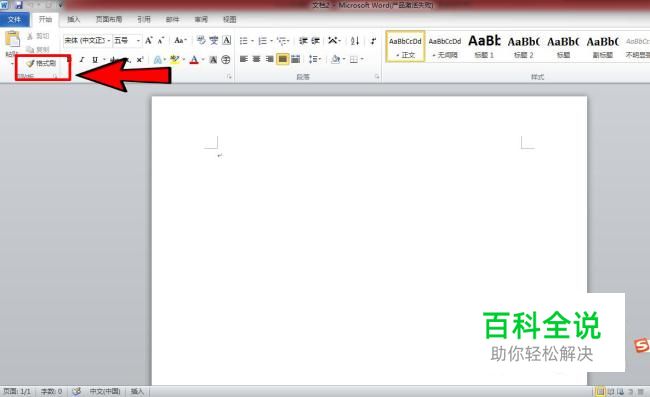The image size is (650, 397).
Task: Toggle Superscript formatting
Action: click(141, 60)
